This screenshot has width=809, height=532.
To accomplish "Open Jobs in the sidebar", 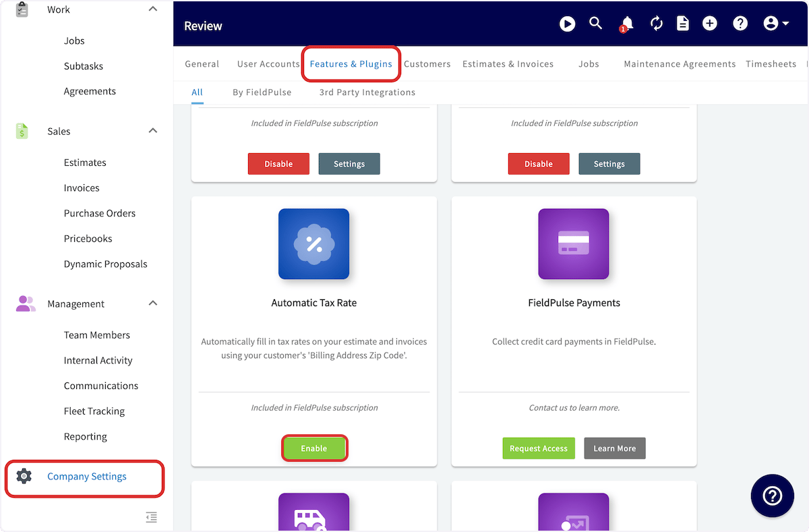I will (74, 40).
